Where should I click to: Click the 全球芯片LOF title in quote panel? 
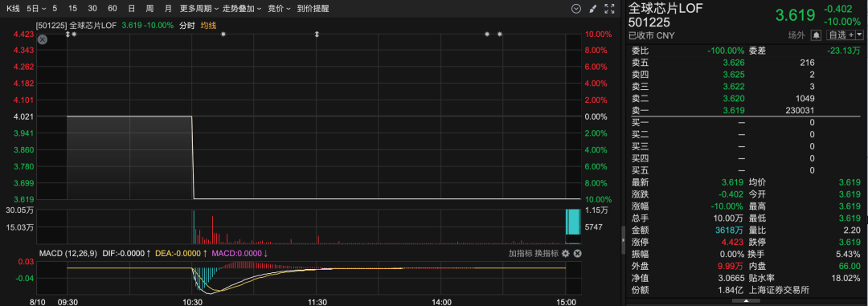point(665,9)
